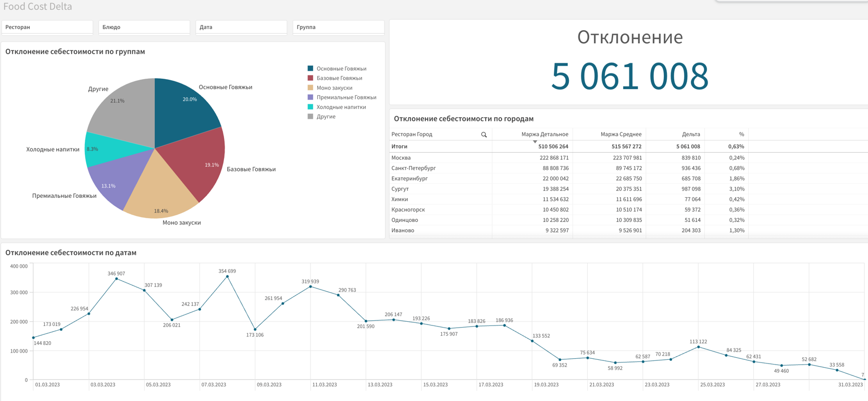Click the large Отклонение KPI value
Viewport: 868px width, 401px height.
coord(630,76)
